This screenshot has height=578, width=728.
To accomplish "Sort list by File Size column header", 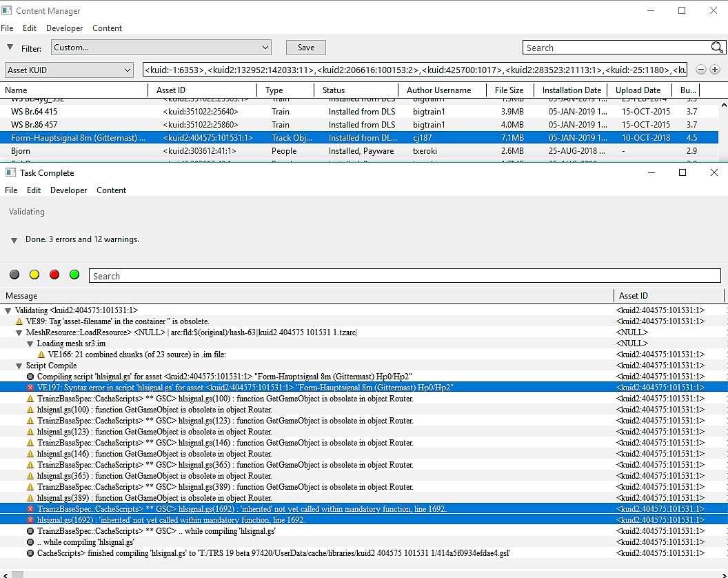I will coord(509,90).
